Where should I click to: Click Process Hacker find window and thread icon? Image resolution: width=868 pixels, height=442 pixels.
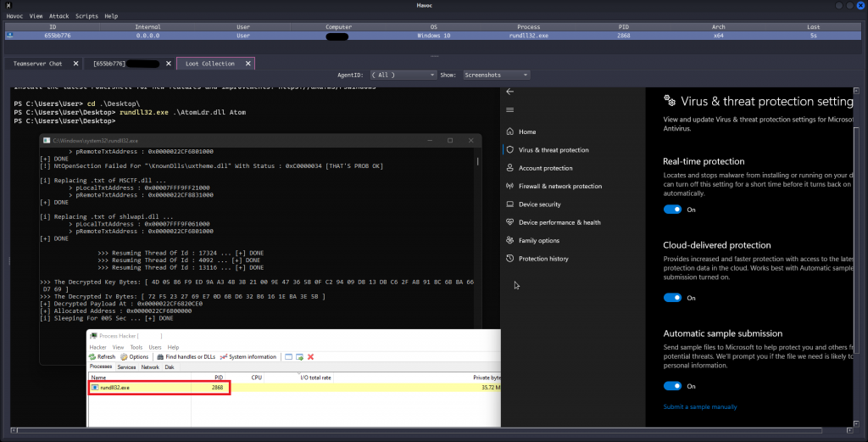point(299,356)
